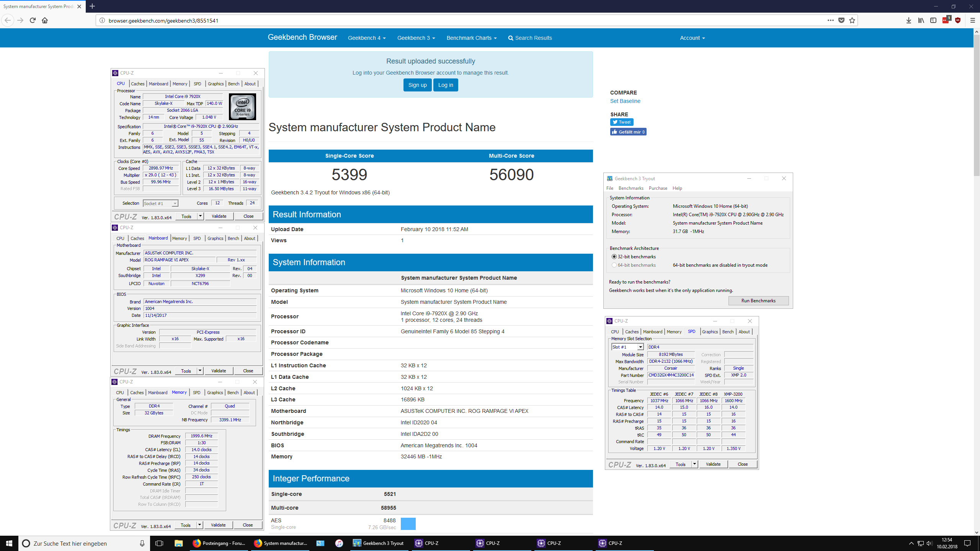
Task: Open the Firefox library
Action: pos(921,20)
